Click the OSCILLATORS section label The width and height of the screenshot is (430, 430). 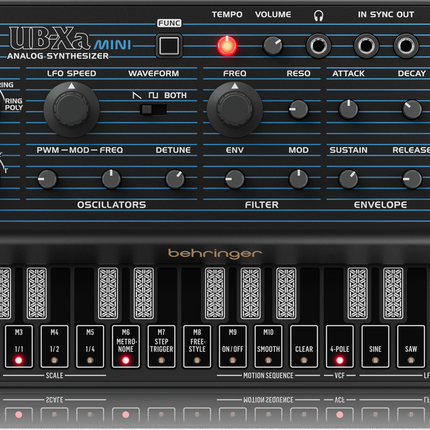[x=111, y=205]
